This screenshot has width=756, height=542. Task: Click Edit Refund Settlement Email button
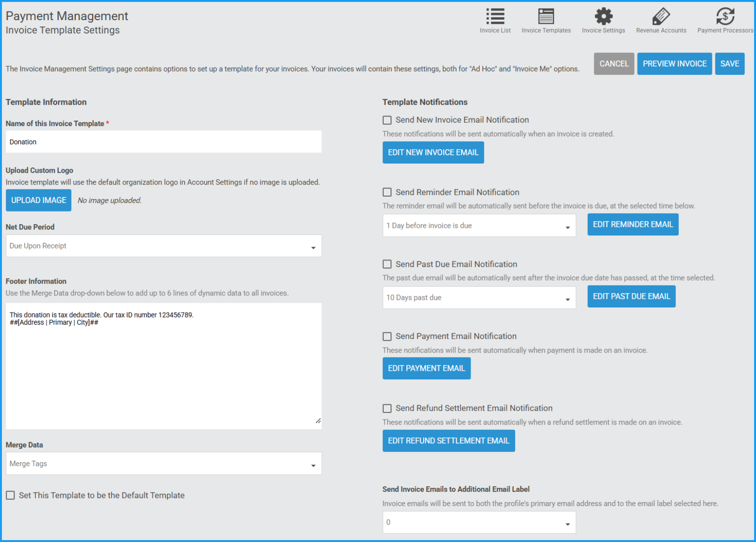point(449,441)
